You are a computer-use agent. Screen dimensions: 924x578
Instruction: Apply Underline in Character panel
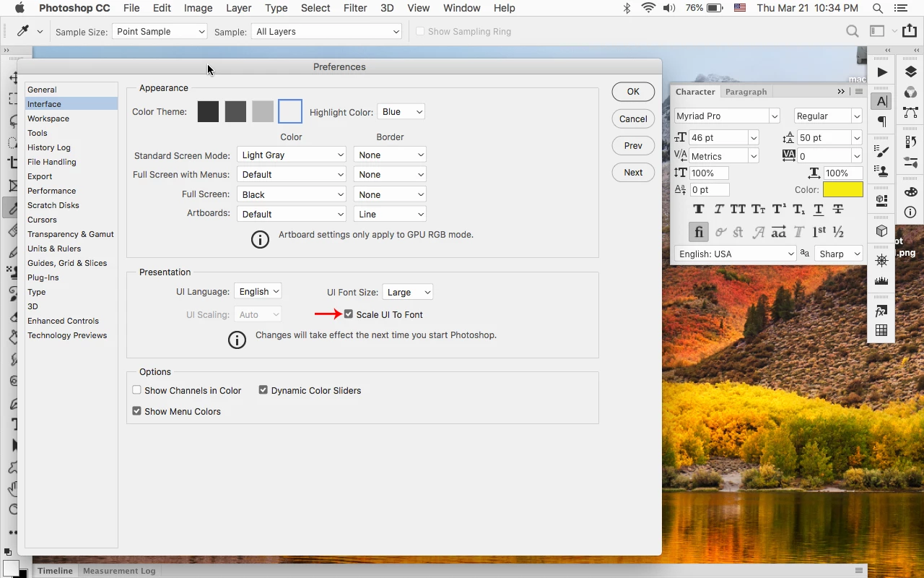[x=818, y=209]
